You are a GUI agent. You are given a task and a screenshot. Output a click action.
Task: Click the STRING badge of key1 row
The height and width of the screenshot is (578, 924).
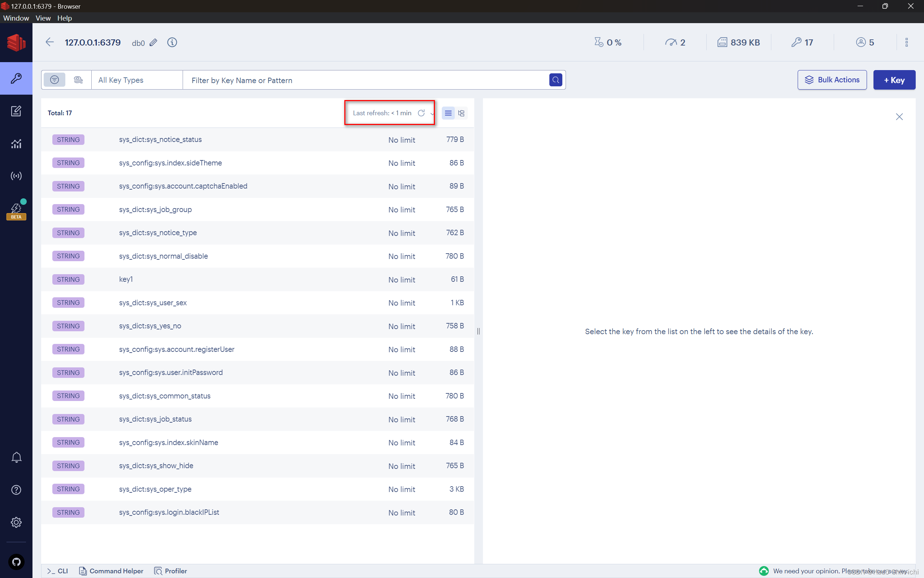[68, 280]
